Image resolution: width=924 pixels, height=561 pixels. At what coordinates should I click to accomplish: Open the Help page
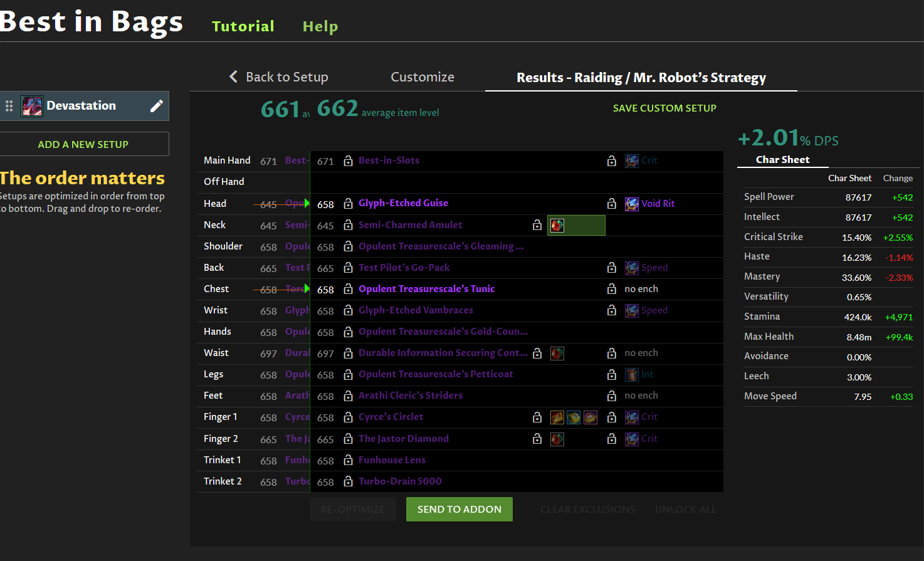pyautogui.click(x=320, y=26)
